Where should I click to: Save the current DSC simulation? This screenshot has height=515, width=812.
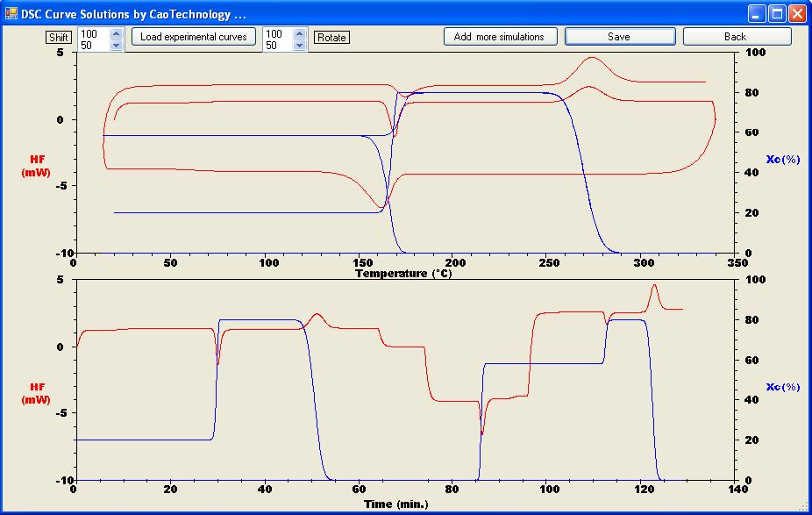(x=619, y=37)
